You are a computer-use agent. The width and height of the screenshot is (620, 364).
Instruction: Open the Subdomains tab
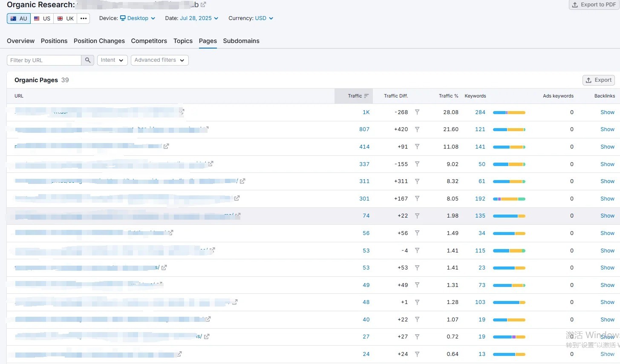point(241,41)
